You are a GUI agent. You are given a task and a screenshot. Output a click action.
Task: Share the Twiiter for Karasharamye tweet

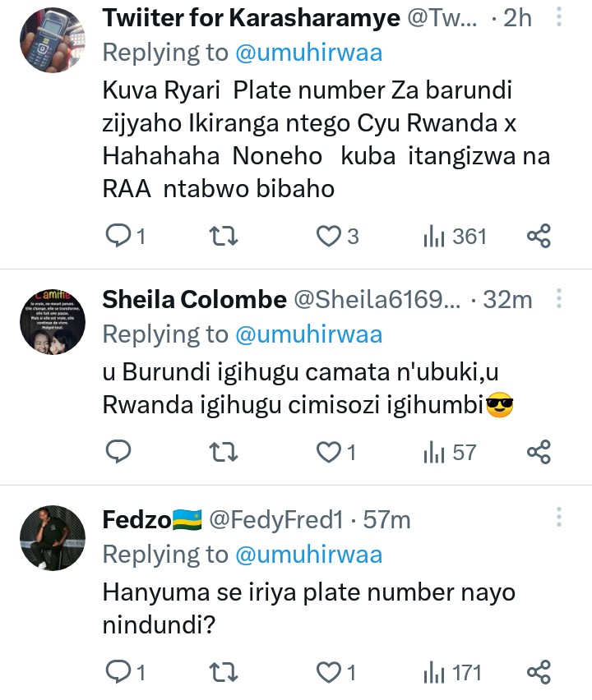(538, 237)
